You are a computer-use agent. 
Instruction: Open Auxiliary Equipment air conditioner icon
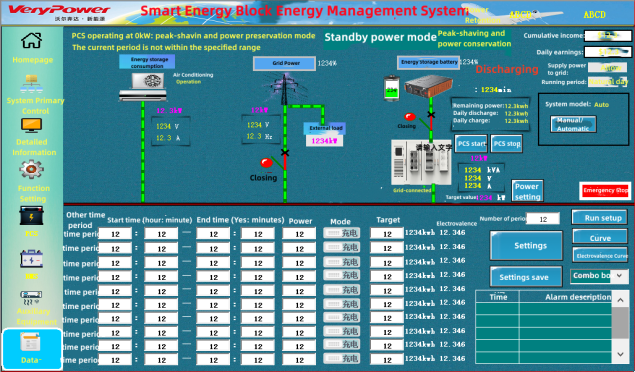pyautogui.click(x=32, y=298)
